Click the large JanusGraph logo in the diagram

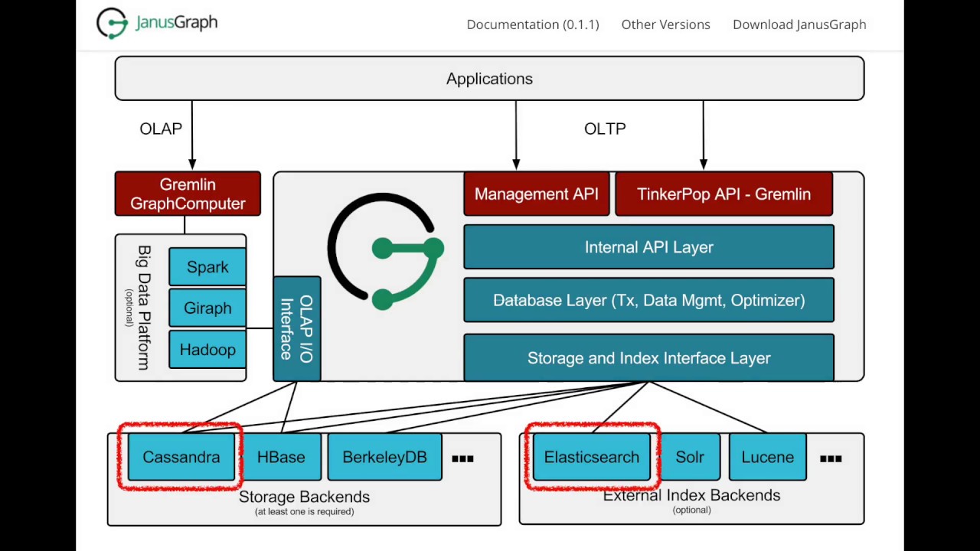(386, 253)
